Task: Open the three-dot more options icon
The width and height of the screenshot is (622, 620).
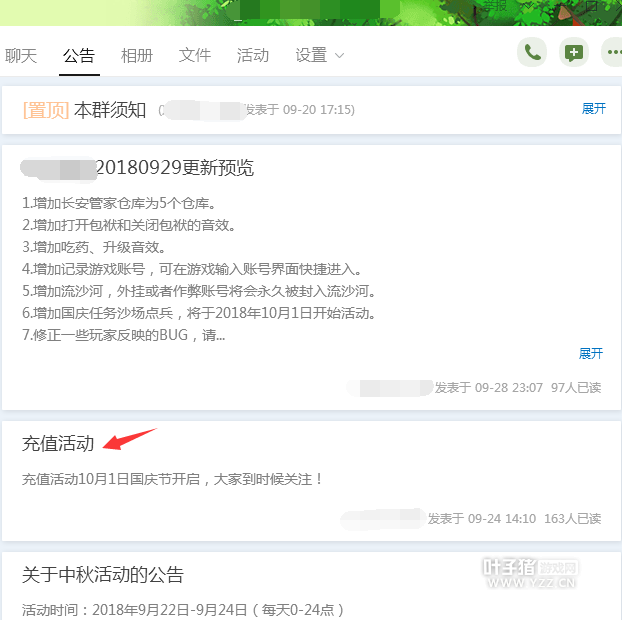Action: click(x=613, y=52)
